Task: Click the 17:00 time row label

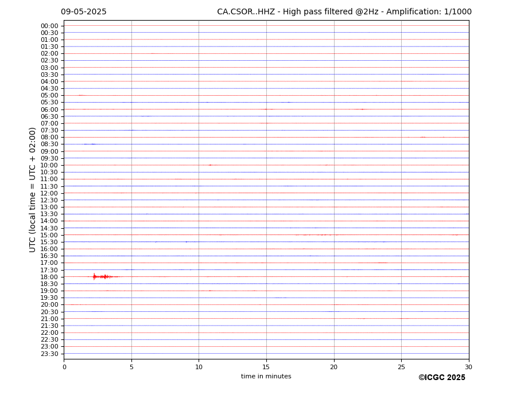Action: (x=49, y=263)
